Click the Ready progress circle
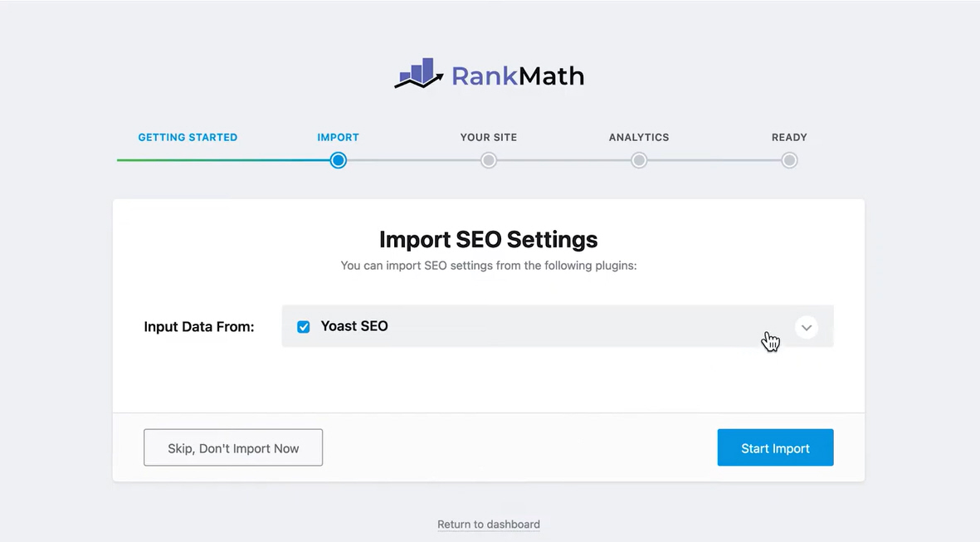 click(789, 161)
